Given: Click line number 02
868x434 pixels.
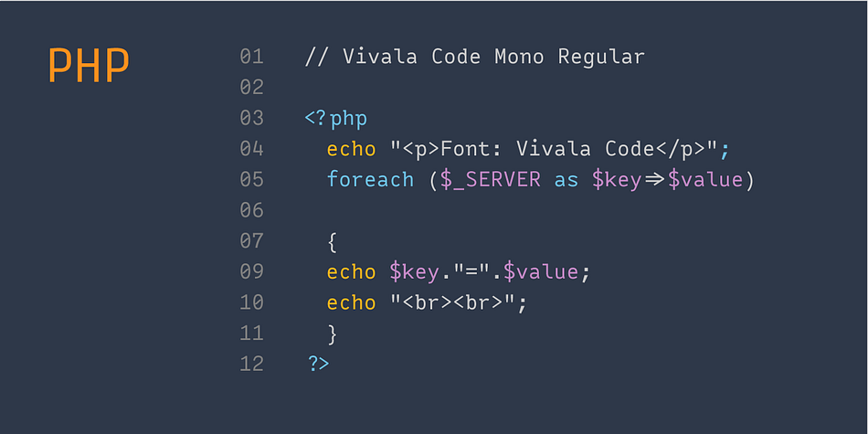Looking at the screenshot, I should [x=252, y=88].
